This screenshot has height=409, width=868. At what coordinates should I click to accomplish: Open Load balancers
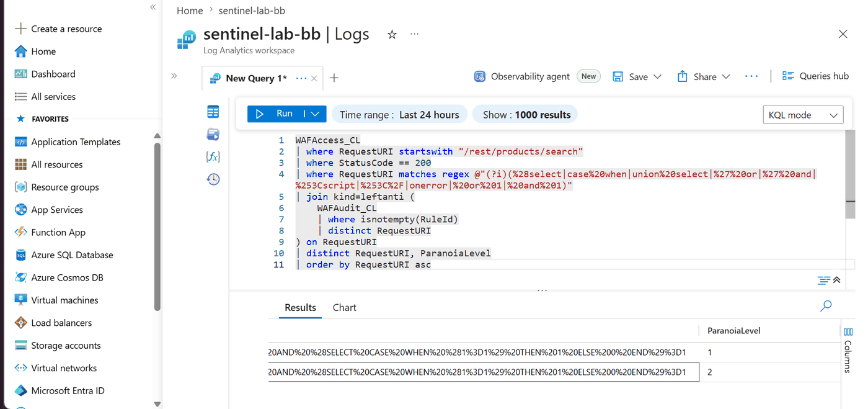pyautogui.click(x=61, y=323)
